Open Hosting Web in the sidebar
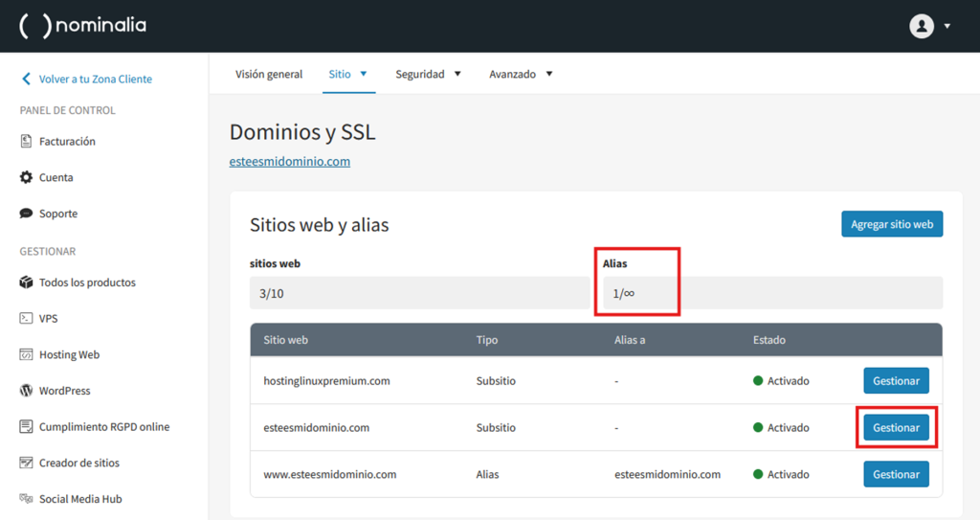Viewport: 980px width, 520px height. [69, 354]
